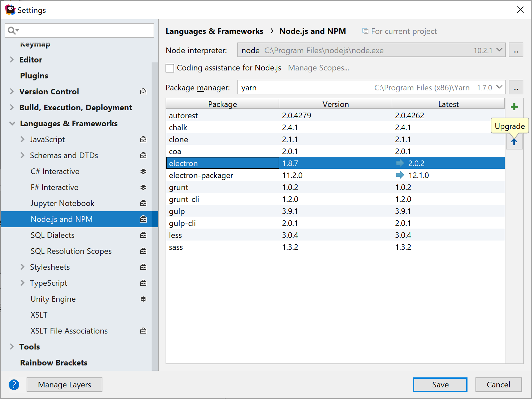Collapse the Languages & Frameworks section

click(12, 124)
